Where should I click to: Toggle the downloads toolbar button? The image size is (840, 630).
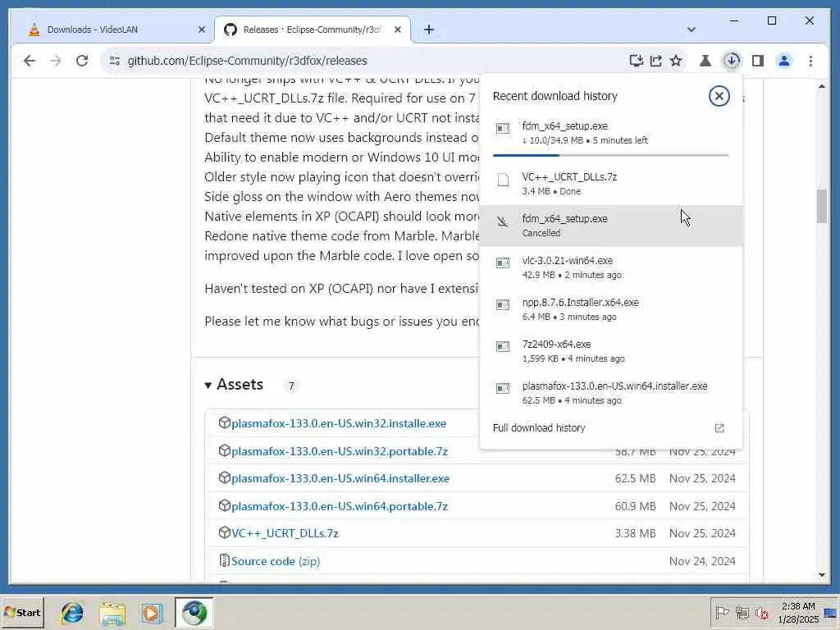click(x=731, y=61)
